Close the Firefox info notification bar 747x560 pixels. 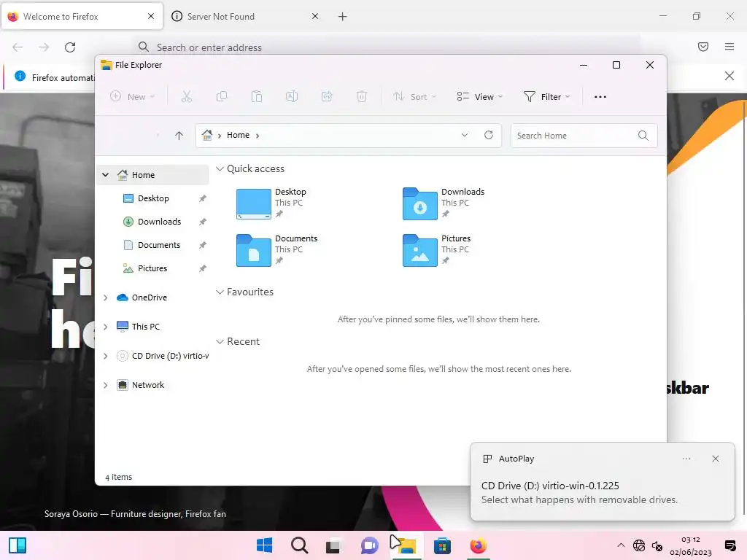click(729, 76)
